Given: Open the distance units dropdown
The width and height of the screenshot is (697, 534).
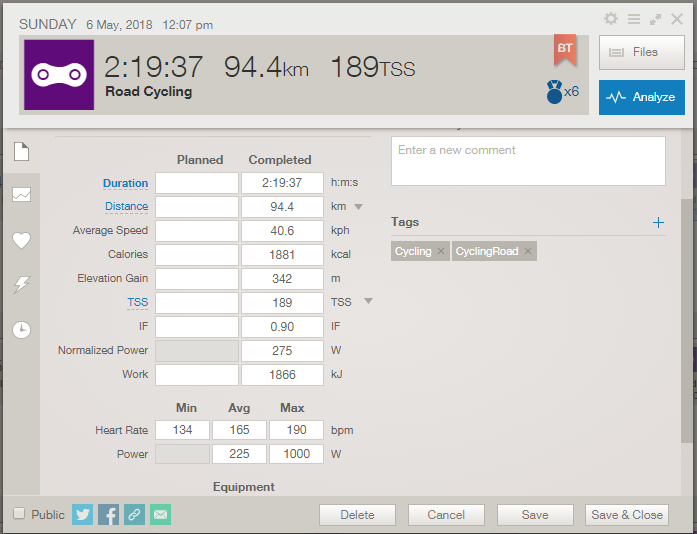Looking at the screenshot, I should [358, 207].
